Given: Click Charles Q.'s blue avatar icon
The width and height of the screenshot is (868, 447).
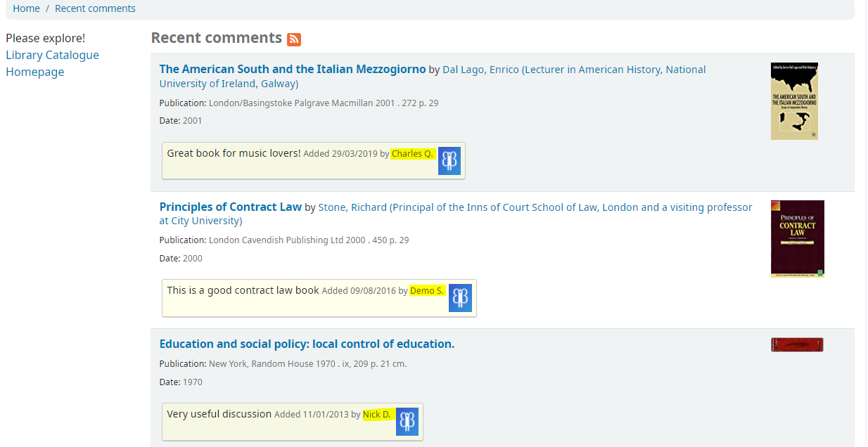Looking at the screenshot, I should pyautogui.click(x=449, y=161).
